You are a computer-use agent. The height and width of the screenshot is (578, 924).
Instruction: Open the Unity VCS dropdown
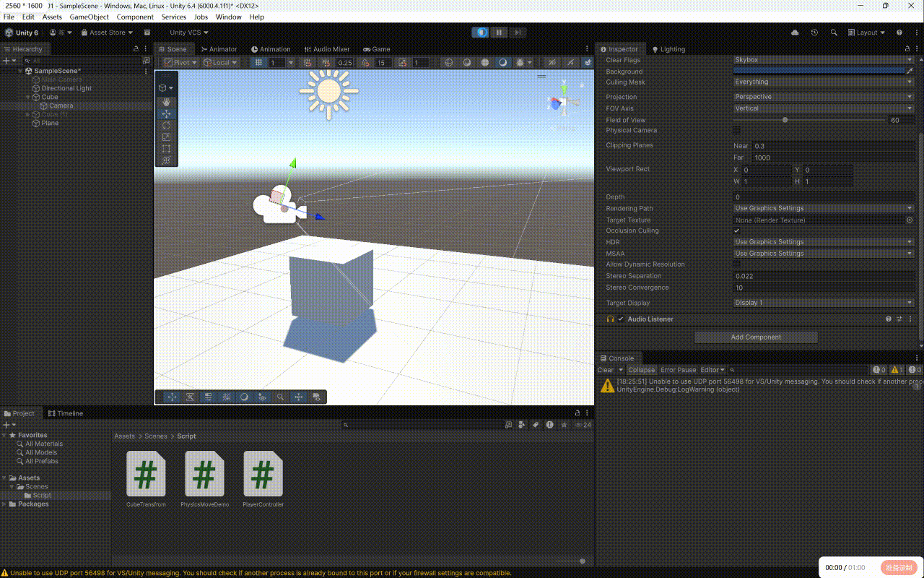188,33
